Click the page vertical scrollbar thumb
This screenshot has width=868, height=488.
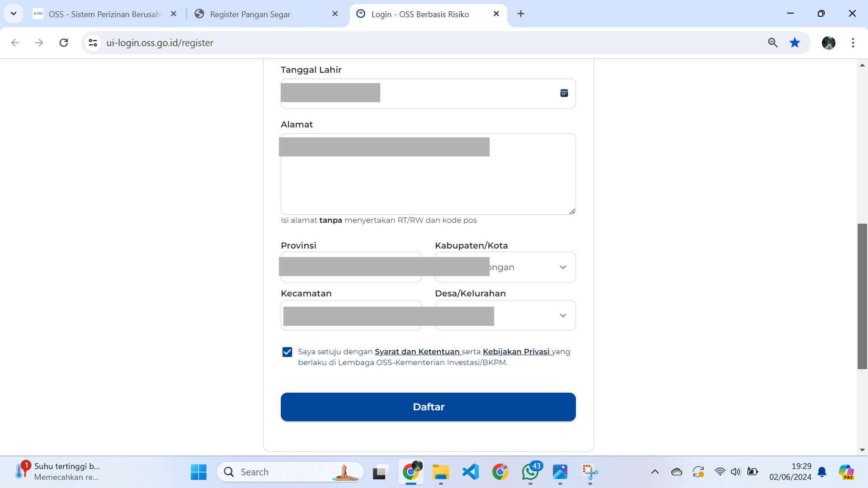pyautogui.click(x=862, y=296)
